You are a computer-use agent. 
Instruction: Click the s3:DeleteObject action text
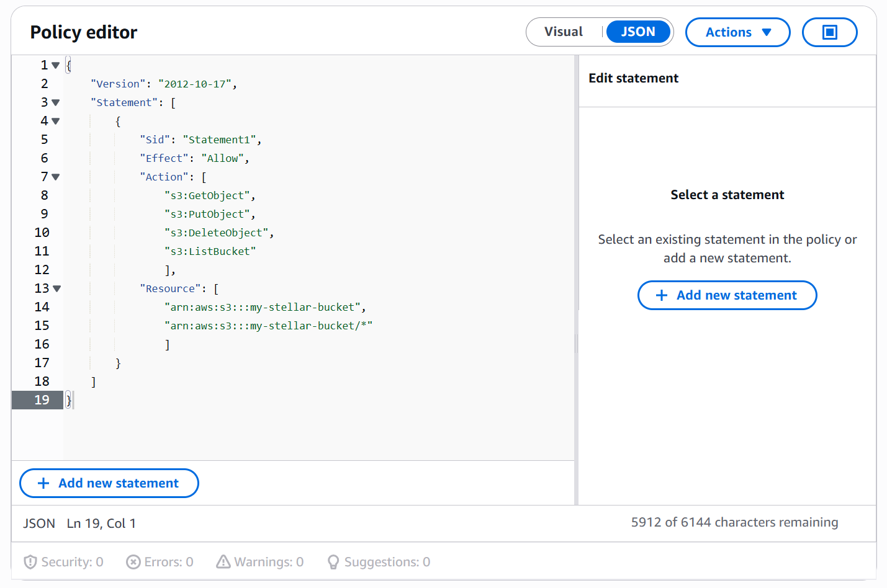[217, 233]
